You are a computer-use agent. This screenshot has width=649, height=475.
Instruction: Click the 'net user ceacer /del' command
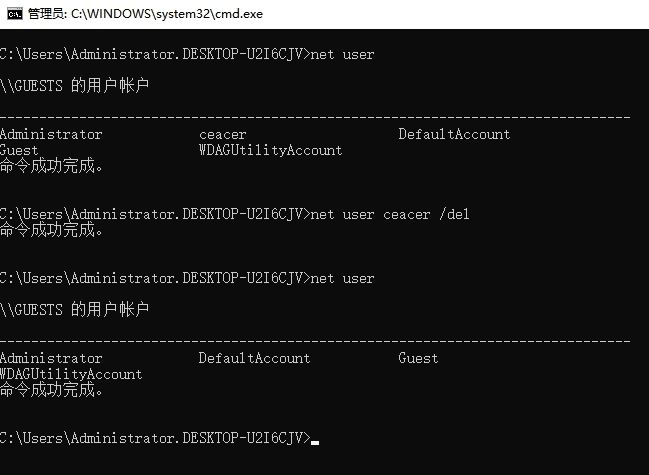point(390,214)
